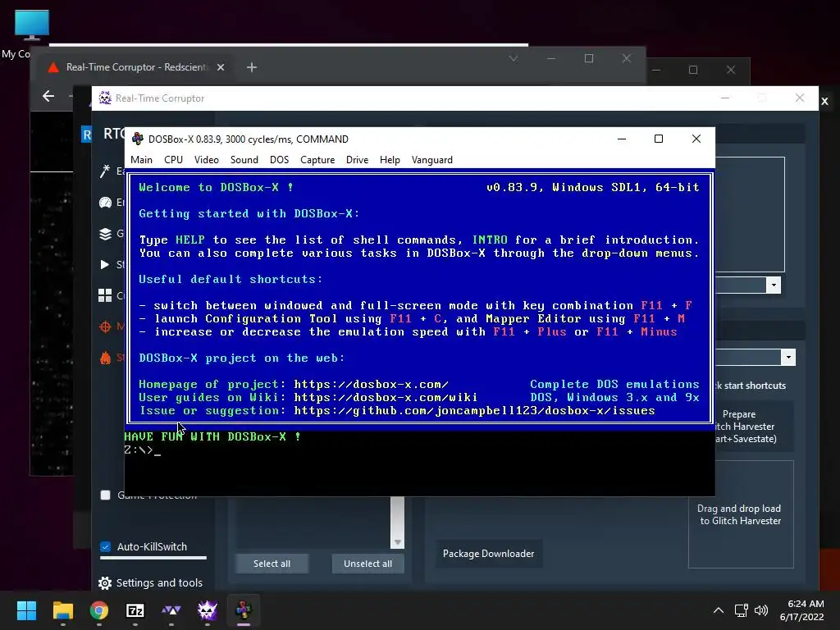Open the Video menu in DOSBox-X

206,160
